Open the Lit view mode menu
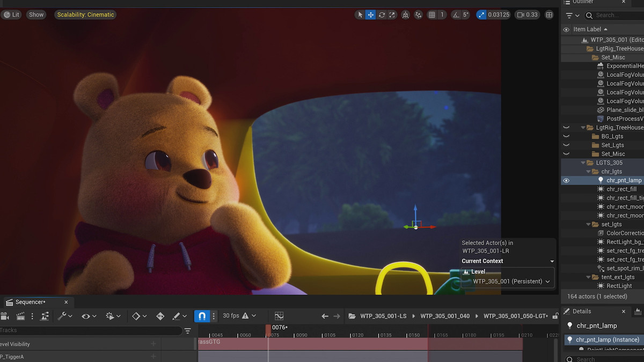644x362 pixels. (x=11, y=14)
